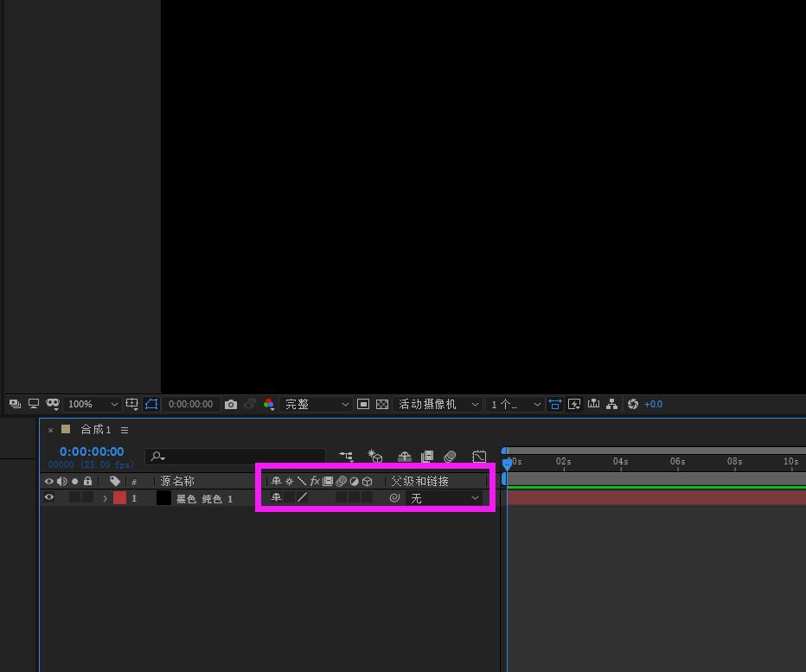The image size is (806, 672).
Task: Hide the 黑色 纯色 1 layer
Action: tap(49, 498)
